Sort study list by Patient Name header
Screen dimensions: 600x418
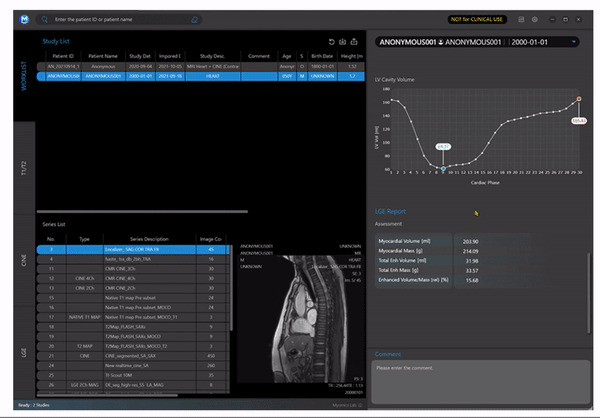tap(102, 56)
